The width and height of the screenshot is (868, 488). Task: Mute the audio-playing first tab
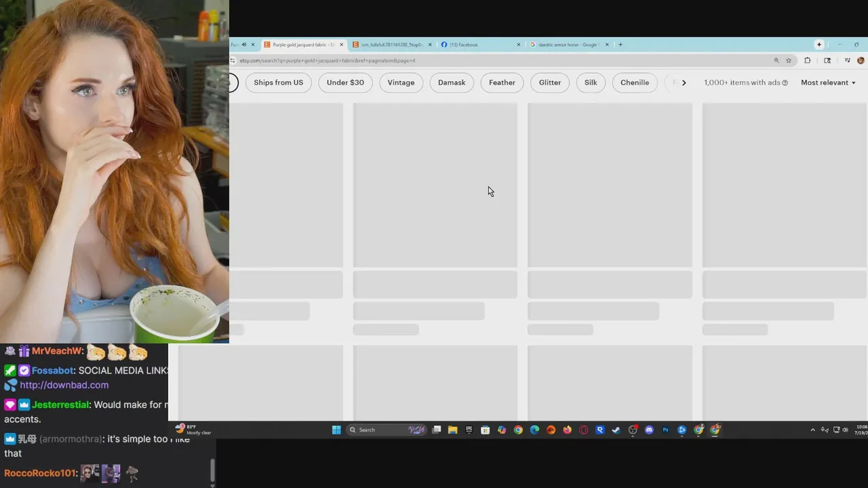coord(243,45)
